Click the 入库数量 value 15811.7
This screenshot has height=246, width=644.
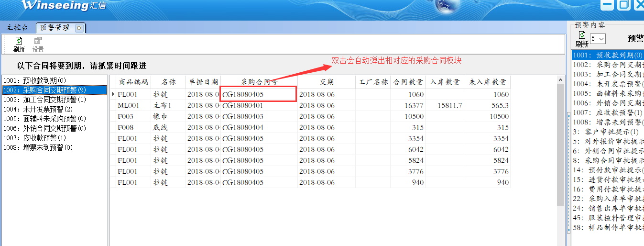pos(445,105)
